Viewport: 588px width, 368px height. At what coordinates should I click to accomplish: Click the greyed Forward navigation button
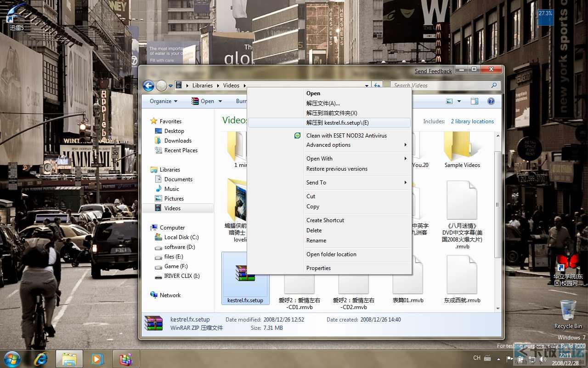[x=161, y=86]
